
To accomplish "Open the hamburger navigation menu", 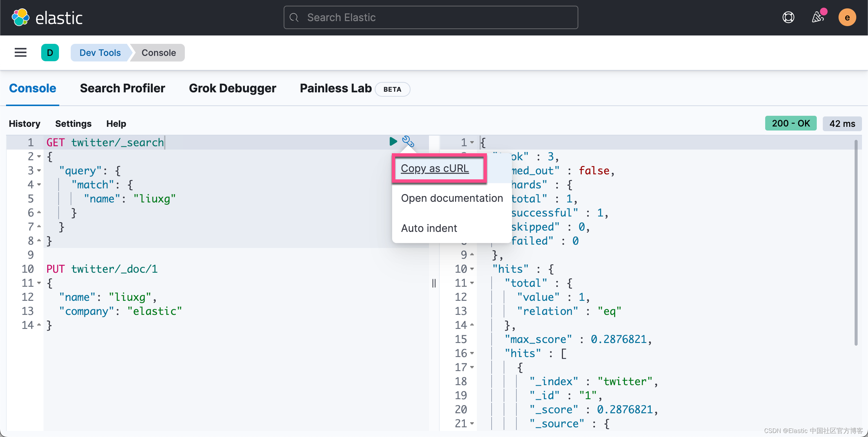I will [x=20, y=53].
